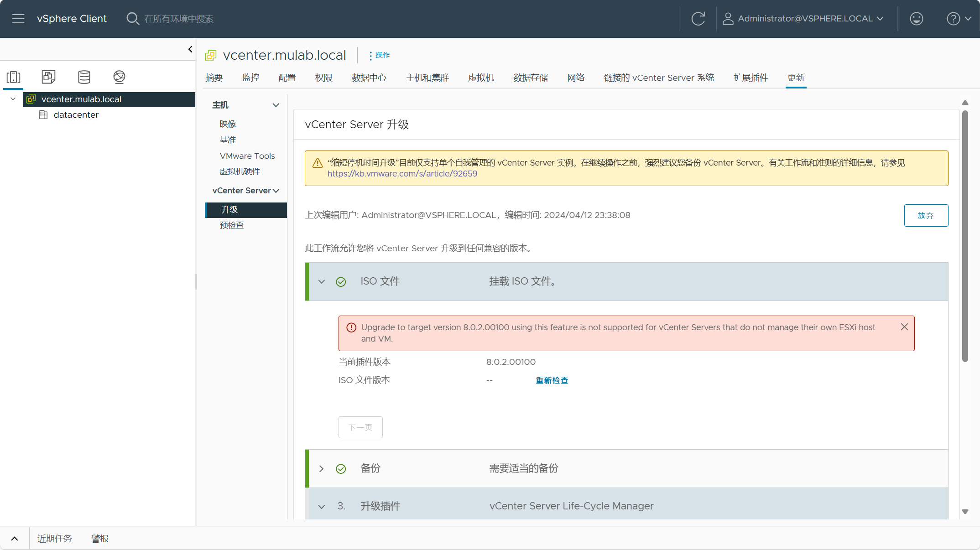This screenshot has width=980, height=550.
Task: Dismiss the red upgrade error message
Action: click(x=904, y=327)
